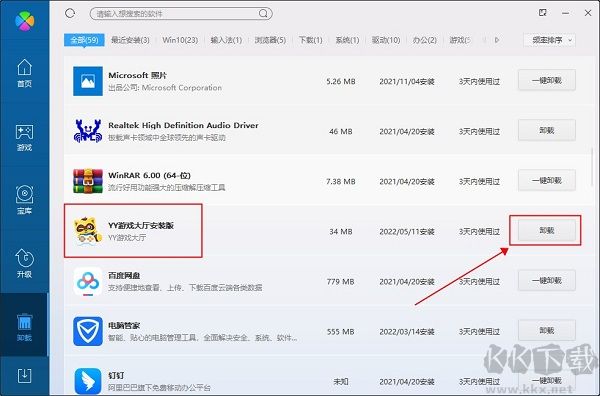600x396 pixels.
Task: Switch to the 办公(2) tab
Action: pos(424,40)
